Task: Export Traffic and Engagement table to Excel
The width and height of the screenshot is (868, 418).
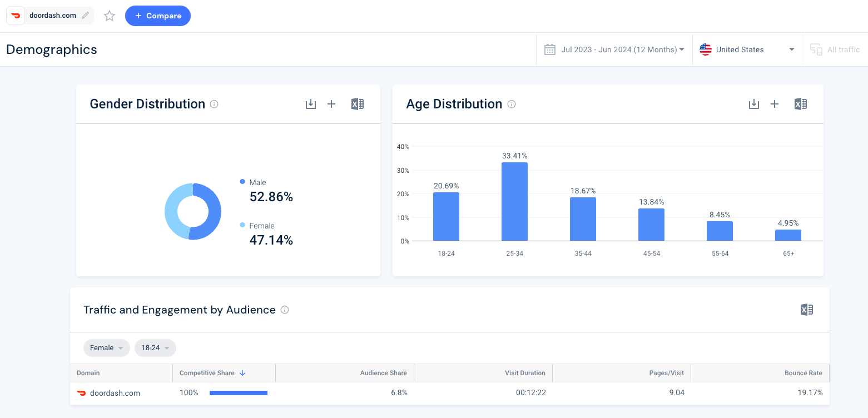Action: (807, 310)
